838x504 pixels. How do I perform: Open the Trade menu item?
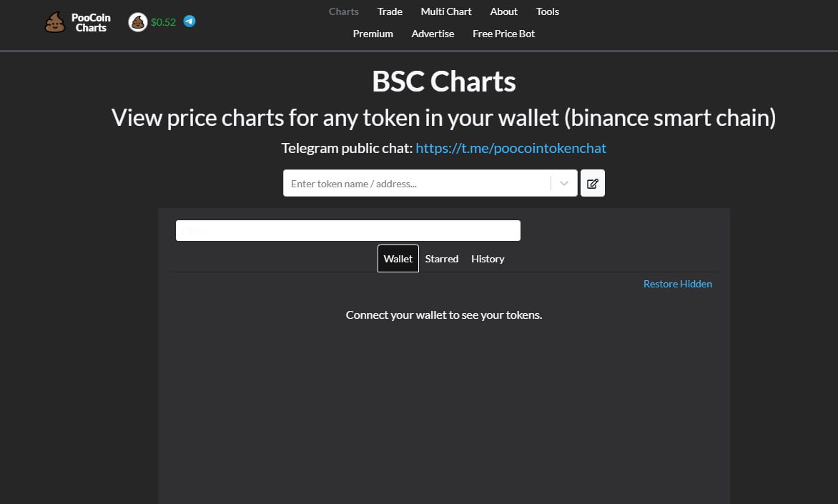(x=390, y=11)
